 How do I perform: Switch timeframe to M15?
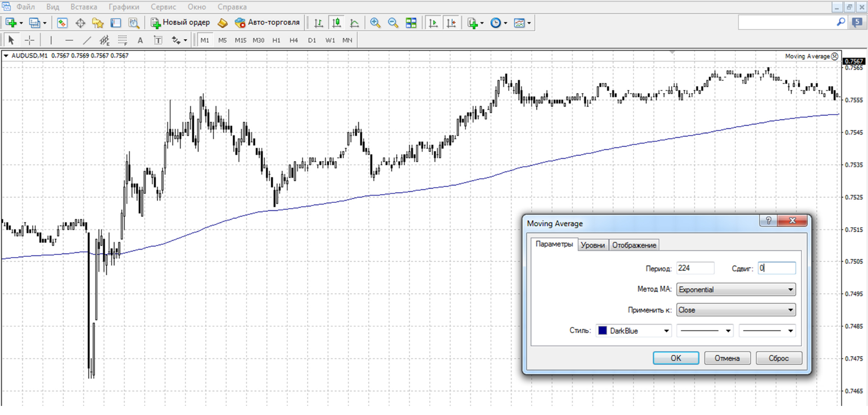(240, 40)
